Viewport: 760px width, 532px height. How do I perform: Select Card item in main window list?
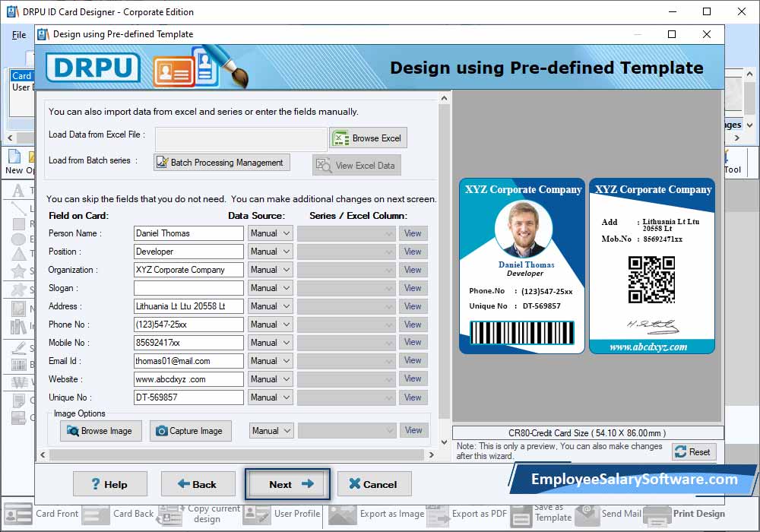point(22,75)
